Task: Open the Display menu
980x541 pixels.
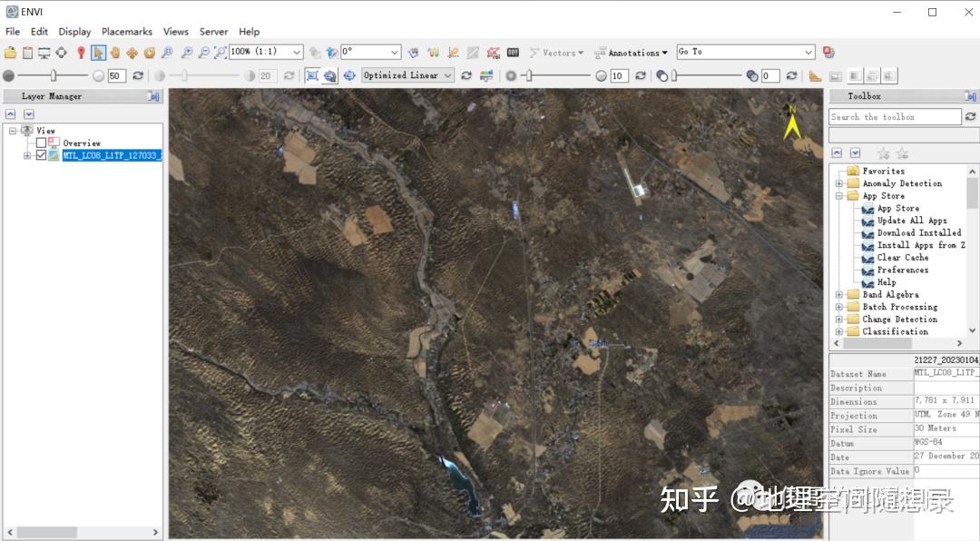Action: pyautogui.click(x=74, y=31)
